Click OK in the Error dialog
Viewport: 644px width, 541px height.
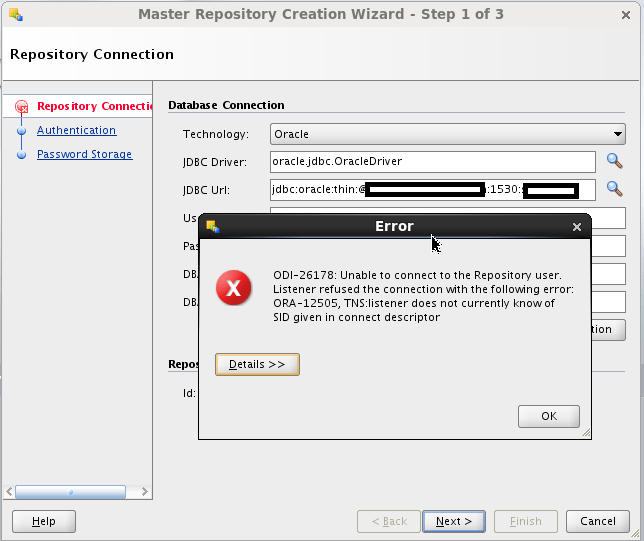pos(549,416)
